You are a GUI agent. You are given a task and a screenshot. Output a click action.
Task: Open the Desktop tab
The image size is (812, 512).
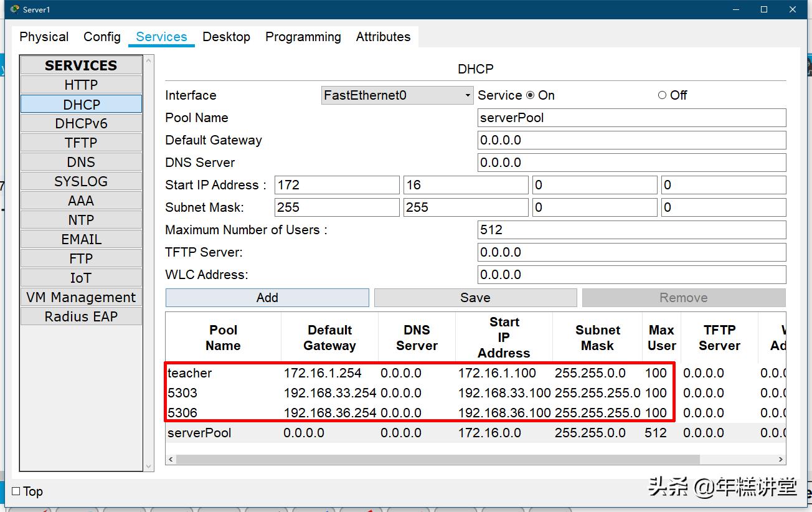click(227, 37)
